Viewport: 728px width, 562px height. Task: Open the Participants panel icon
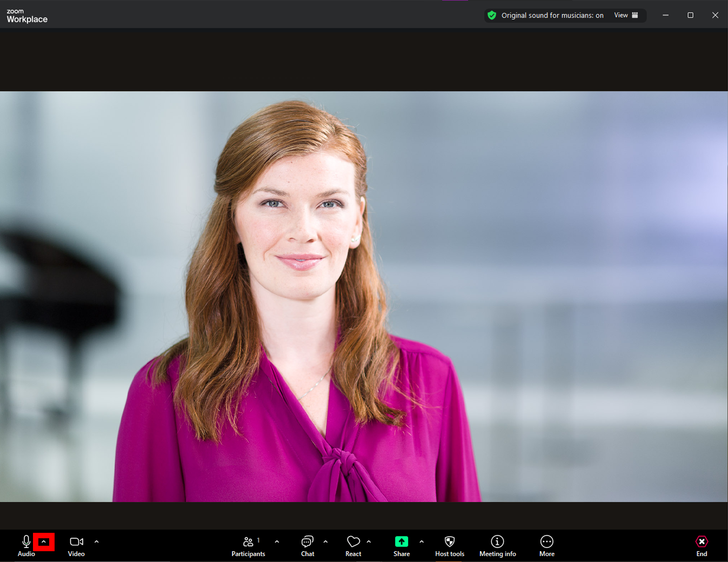coord(249,541)
